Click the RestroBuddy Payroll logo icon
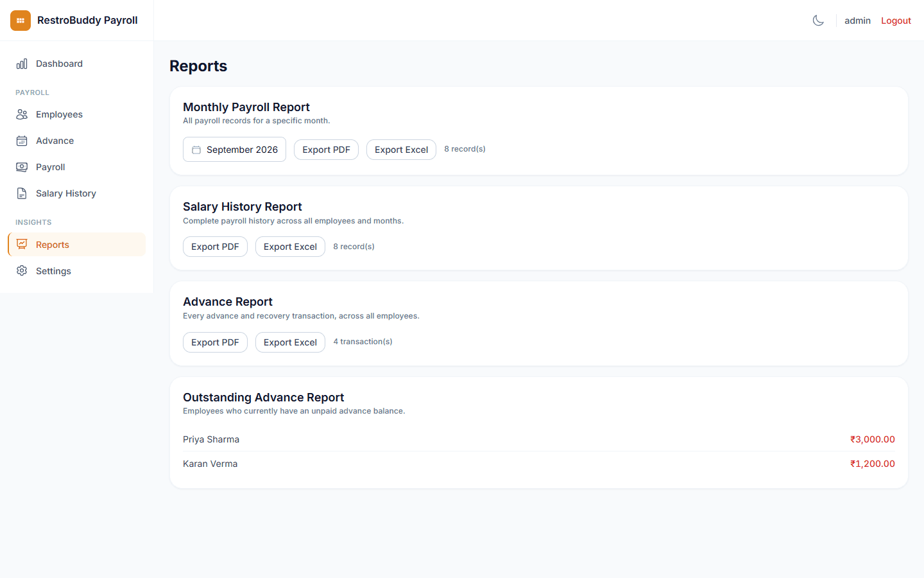The image size is (924, 578). click(x=21, y=21)
